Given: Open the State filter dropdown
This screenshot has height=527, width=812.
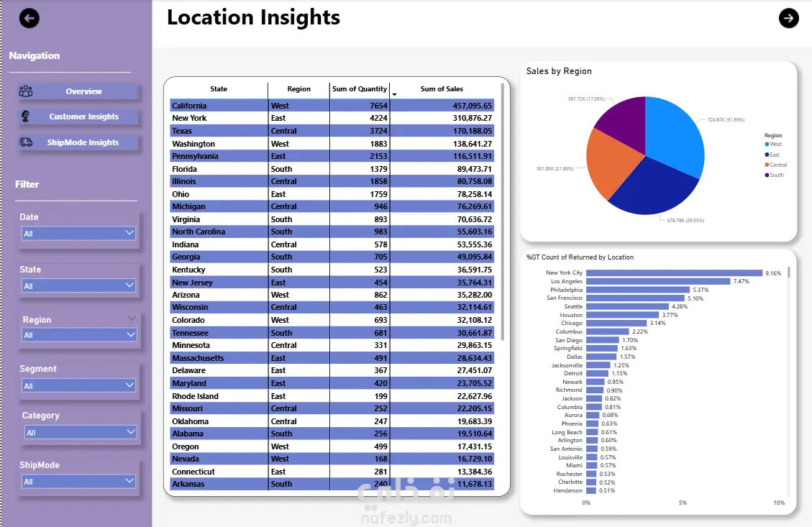Looking at the screenshot, I should click(78, 285).
